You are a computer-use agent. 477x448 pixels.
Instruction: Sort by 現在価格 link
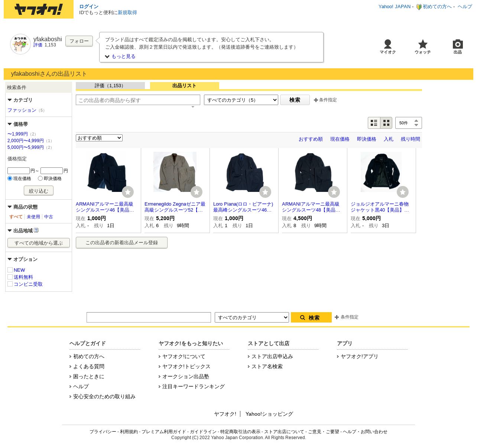click(340, 139)
